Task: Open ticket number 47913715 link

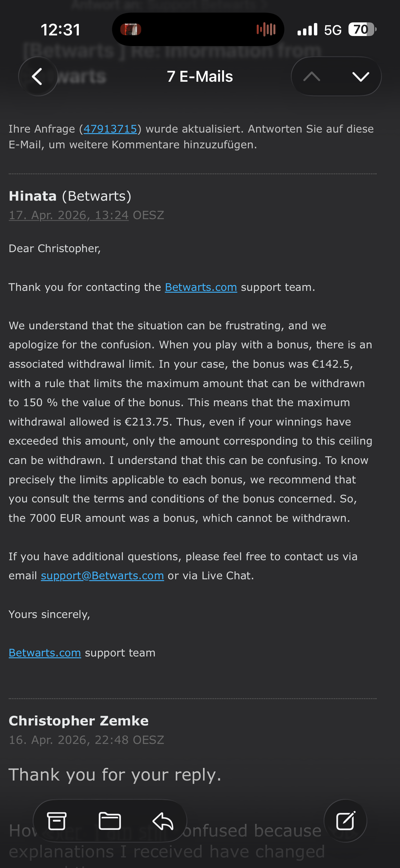Action: 110,129
